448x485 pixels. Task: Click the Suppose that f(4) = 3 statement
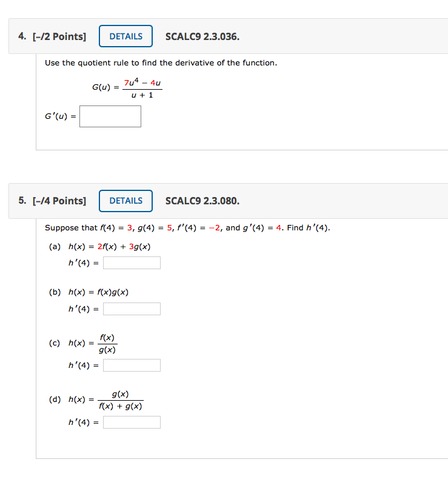coord(186,227)
